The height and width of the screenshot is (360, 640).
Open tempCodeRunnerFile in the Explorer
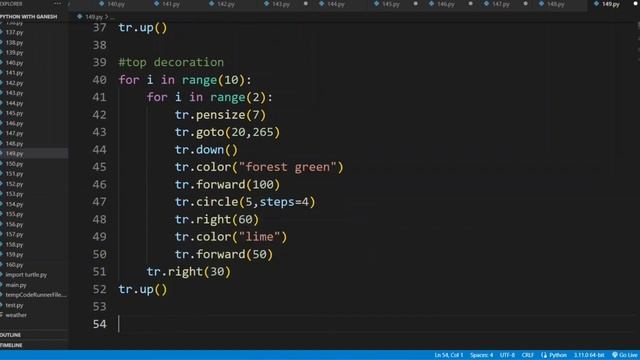pyautogui.click(x=36, y=295)
